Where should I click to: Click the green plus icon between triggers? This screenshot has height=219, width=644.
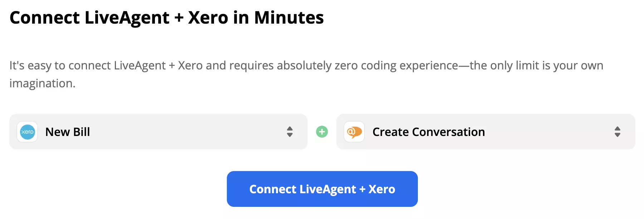tap(322, 132)
